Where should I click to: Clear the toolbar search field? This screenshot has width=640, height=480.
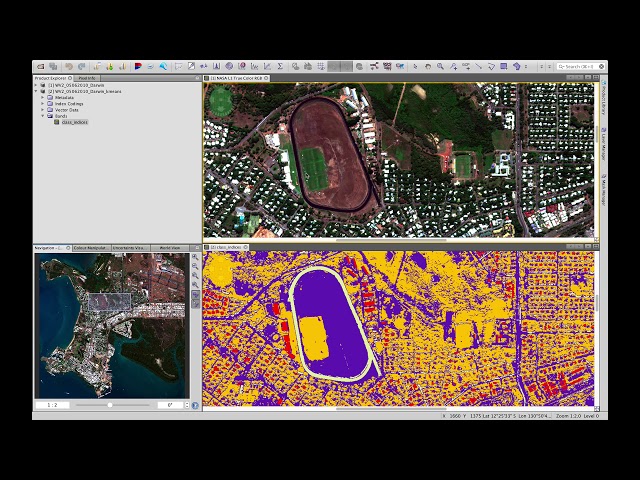click(x=601, y=66)
